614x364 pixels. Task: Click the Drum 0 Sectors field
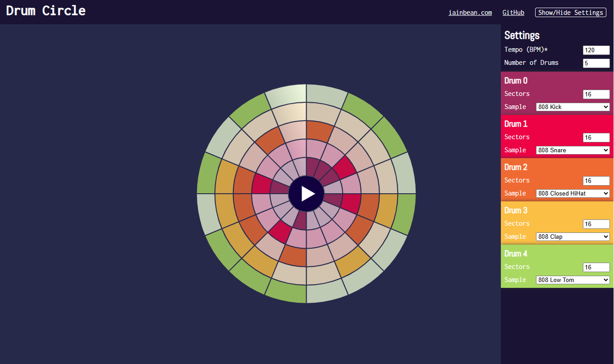click(596, 94)
